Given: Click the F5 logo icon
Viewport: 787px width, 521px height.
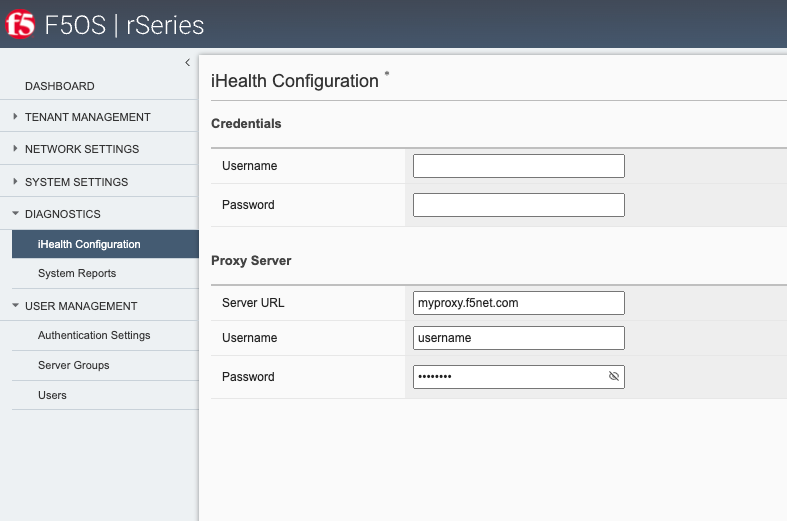Looking at the screenshot, I should click(20, 25).
